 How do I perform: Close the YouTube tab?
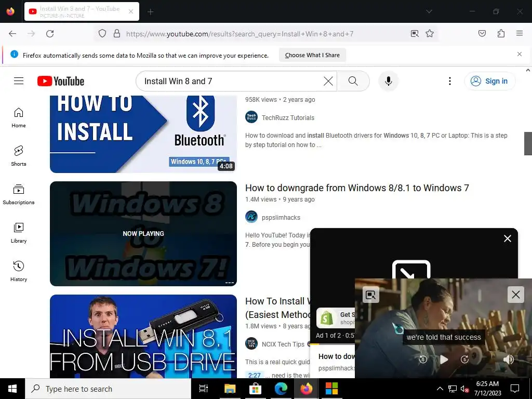point(131,11)
